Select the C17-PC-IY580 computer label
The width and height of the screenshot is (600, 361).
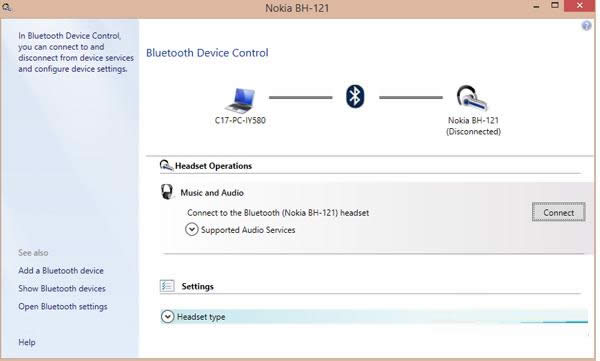pyautogui.click(x=240, y=120)
